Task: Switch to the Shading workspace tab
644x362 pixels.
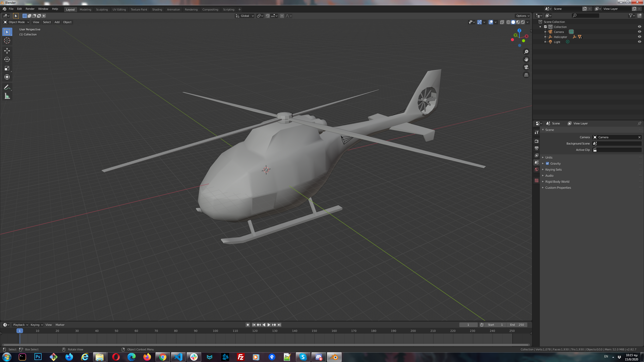Action: point(157,10)
